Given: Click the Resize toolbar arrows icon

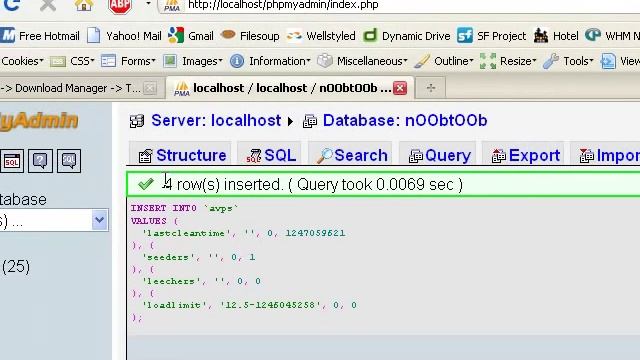Looking at the screenshot, I should [x=488, y=61].
